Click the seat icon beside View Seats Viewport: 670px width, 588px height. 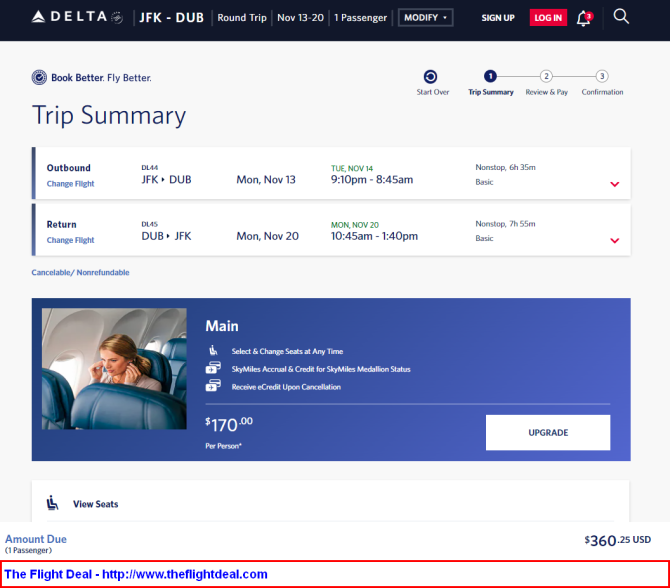click(53, 503)
